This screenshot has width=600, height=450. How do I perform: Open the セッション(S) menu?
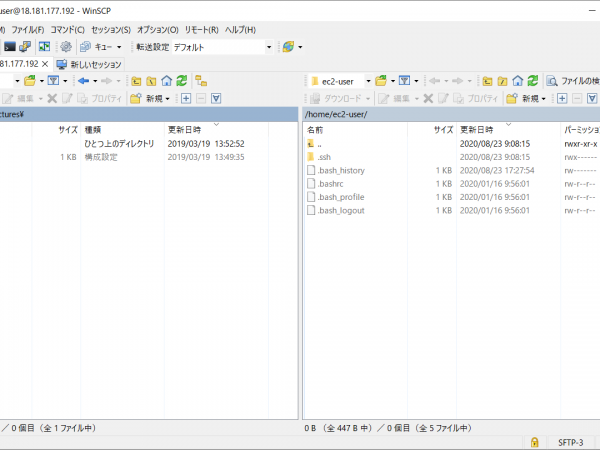(x=111, y=30)
